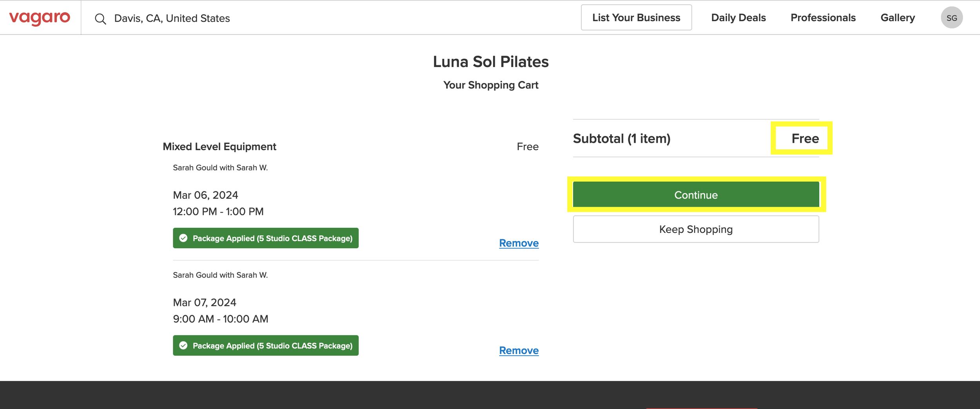The height and width of the screenshot is (409, 980).
Task: Select the Mixed Level Equipment title
Action: point(220,147)
